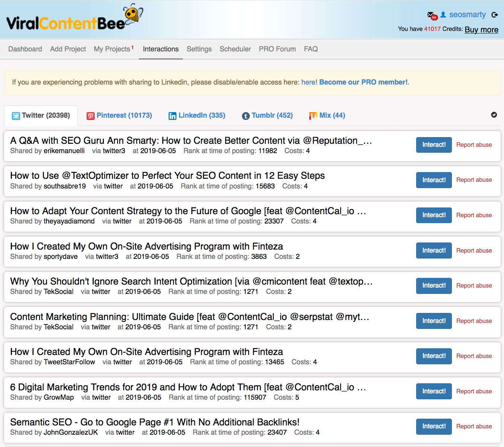Click the LinkedIn icon in tabs
Image resolution: width=504 pixels, height=447 pixels.
[x=172, y=116]
